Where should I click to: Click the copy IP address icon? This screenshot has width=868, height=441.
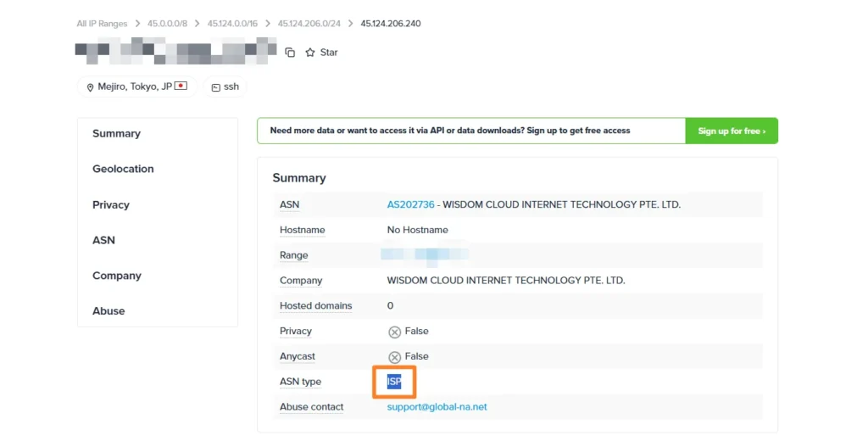[290, 53]
